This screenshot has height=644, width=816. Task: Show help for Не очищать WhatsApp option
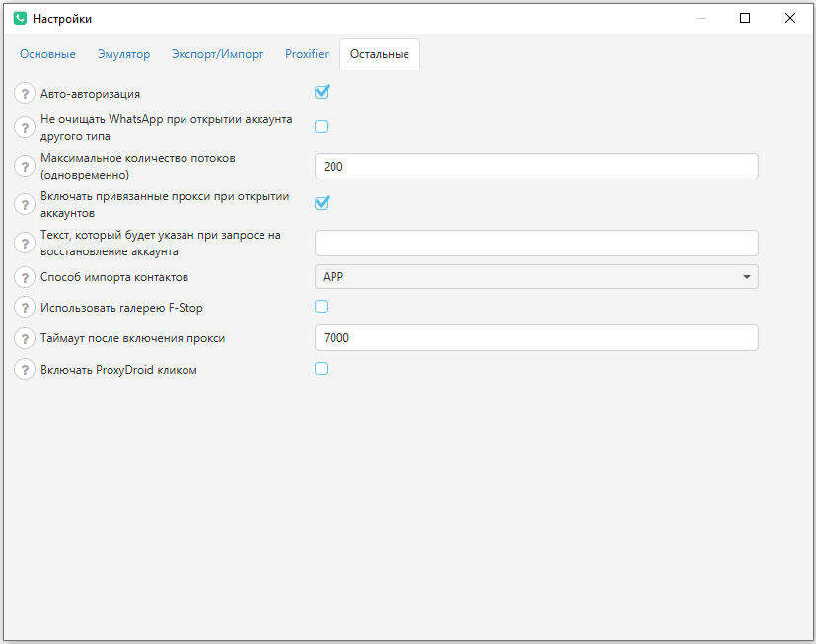[25, 127]
